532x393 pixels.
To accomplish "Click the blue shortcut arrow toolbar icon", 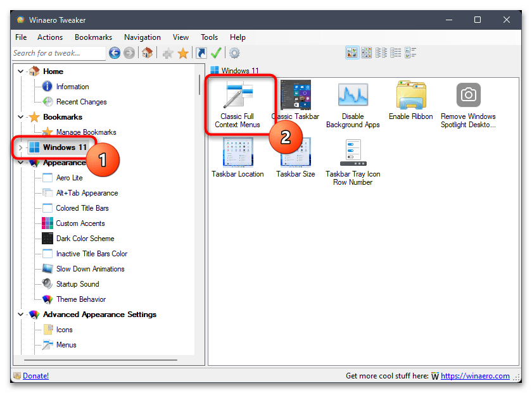I will point(201,53).
